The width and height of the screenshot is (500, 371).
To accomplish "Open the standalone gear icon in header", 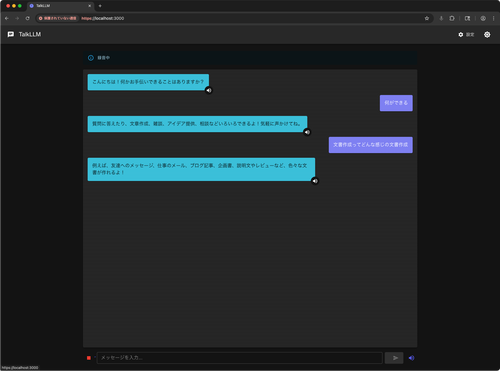I will click(487, 34).
